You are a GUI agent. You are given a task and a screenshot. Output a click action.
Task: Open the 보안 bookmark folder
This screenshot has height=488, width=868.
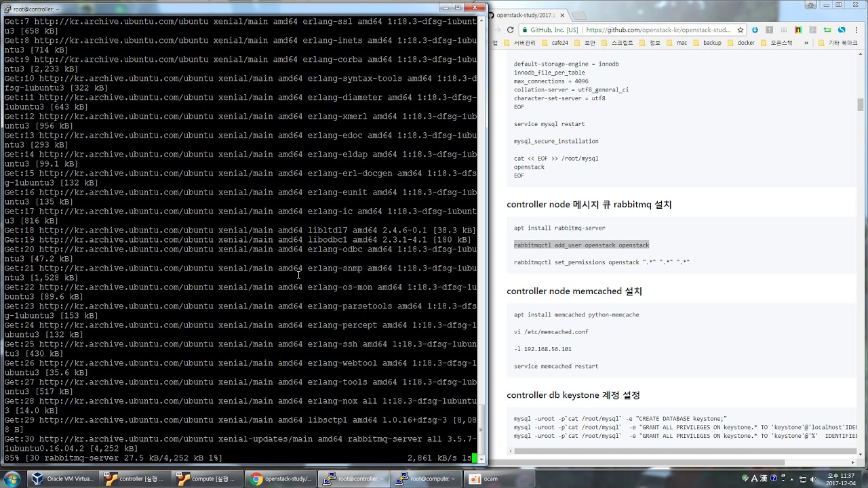[585, 43]
